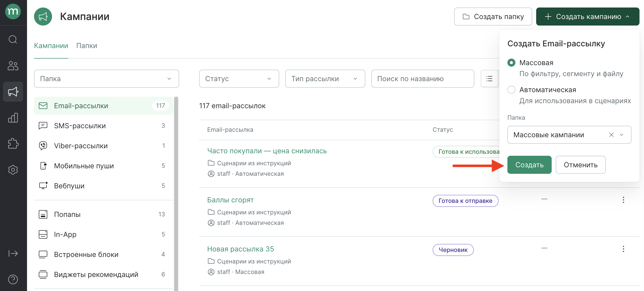Viewport: 644px width, 291px height.
Task: Open campaign Новая рассылка 35
Action: [x=240, y=249]
